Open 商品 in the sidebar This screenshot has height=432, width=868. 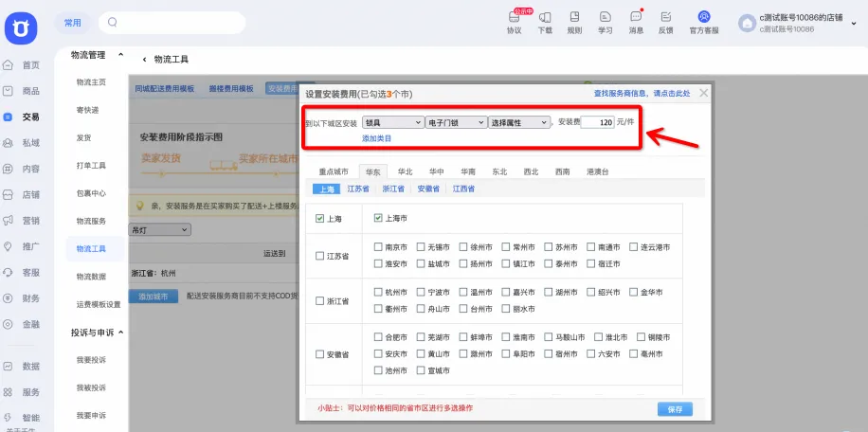pos(22,91)
